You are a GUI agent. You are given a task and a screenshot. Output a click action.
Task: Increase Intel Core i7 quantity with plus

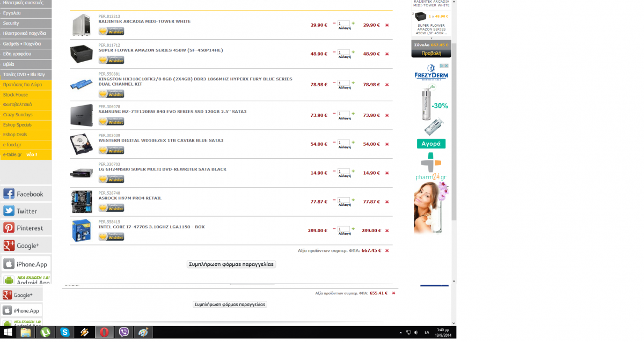[353, 228]
